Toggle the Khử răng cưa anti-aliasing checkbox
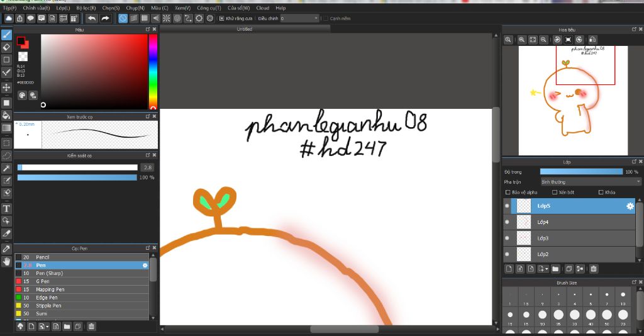This screenshot has width=644, height=336. [222, 18]
